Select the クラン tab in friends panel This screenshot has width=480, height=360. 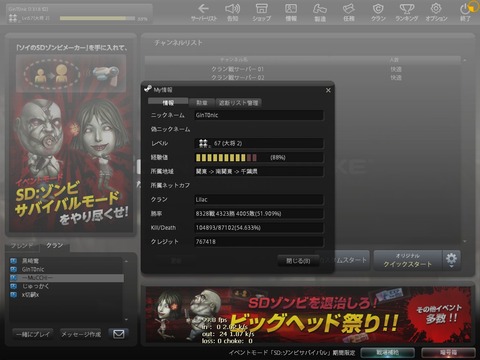[x=54, y=246]
